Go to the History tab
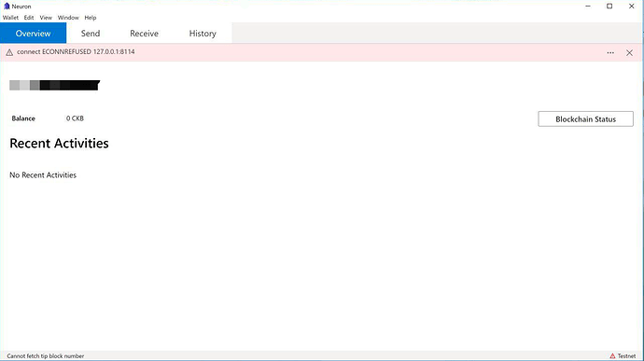The width and height of the screenshot is (644, 361). point(203,34)
